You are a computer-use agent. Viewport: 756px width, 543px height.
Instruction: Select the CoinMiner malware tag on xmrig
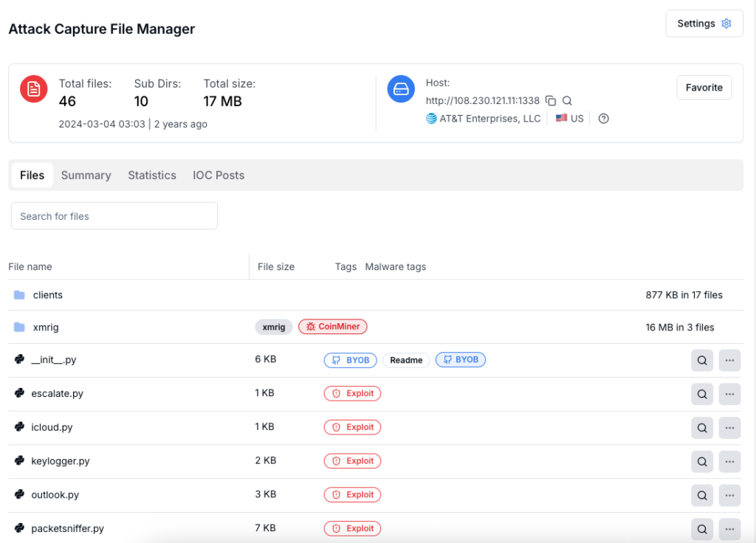pos(332,326)
